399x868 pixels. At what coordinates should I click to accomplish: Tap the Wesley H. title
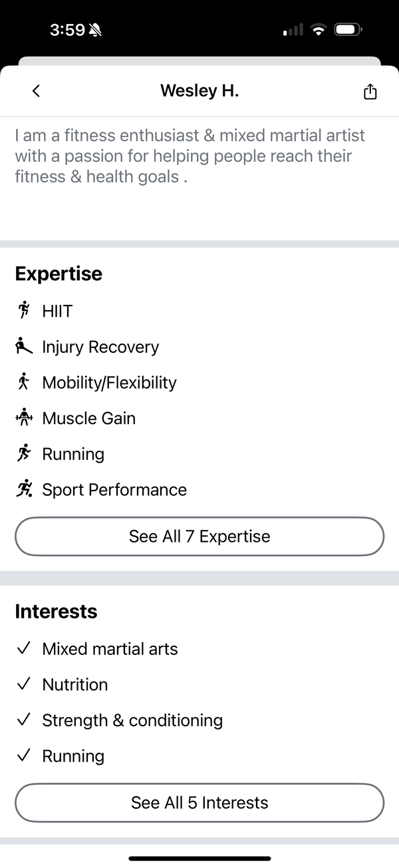(199, 91)
